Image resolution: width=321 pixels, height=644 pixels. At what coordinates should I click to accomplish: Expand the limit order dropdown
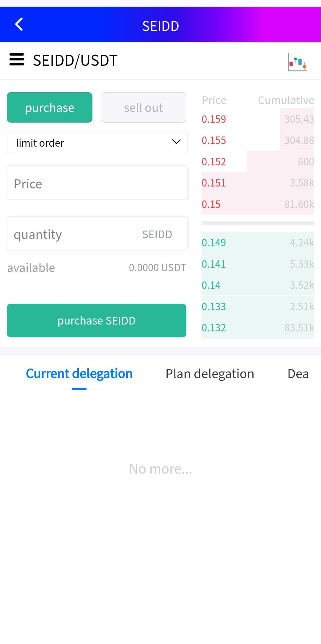coord(97,142)
